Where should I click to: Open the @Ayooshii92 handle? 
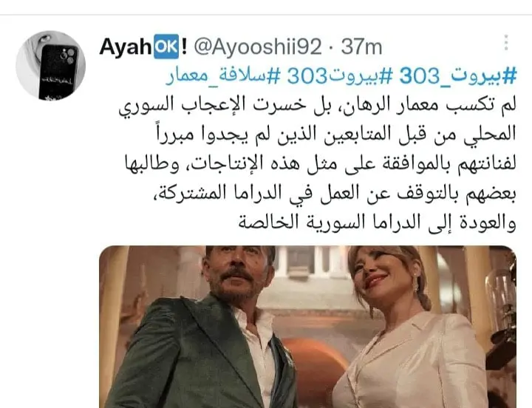(258, 47)
